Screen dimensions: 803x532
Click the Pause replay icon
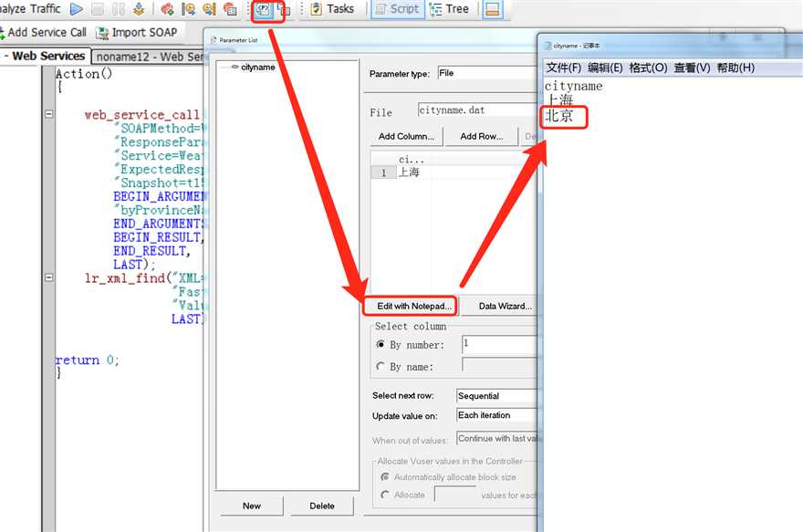coord(119,9)
